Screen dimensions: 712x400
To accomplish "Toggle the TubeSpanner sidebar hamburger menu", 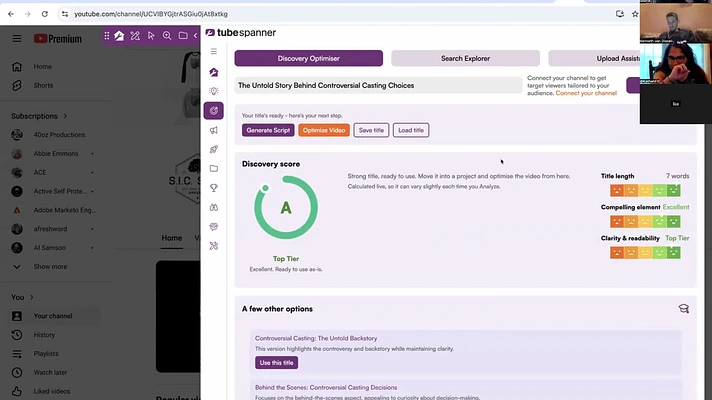I will 214,52.
